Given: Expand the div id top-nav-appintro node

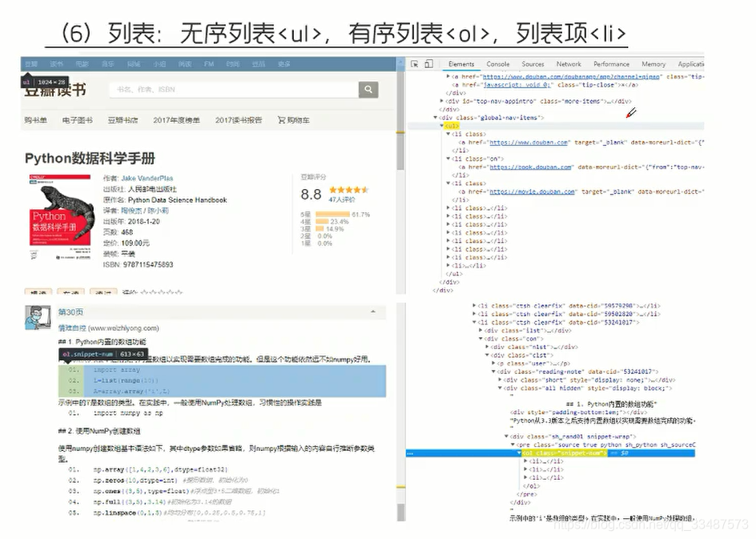Looking at the screenshot, I should (x=441, y=101).
